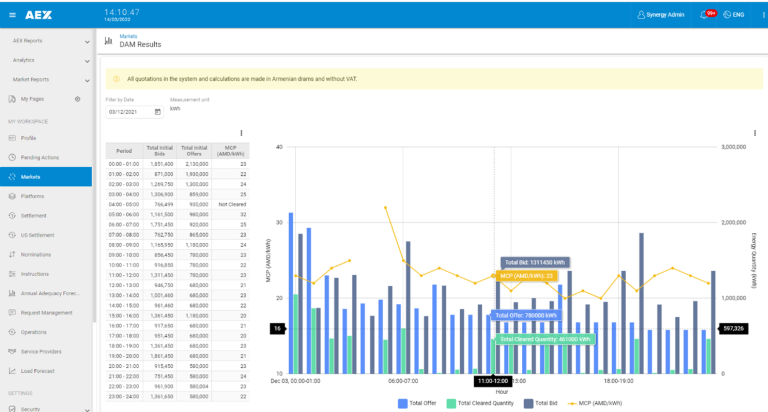Click the Markets breadcrumb link
Image resolution: width=768 pixels, height=412 pixels.
click(x=128, y=36)
